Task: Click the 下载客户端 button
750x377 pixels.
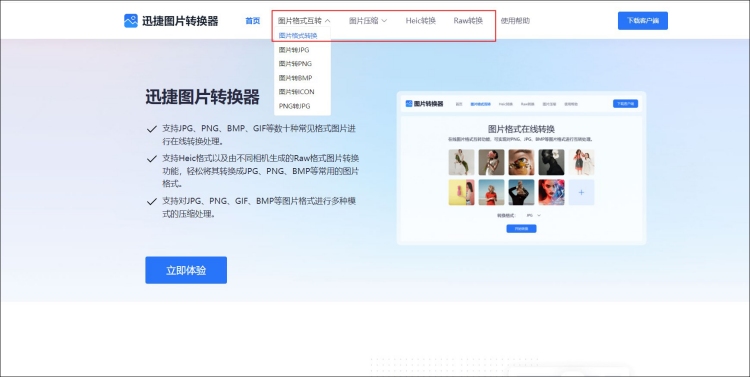Action: point(642,21)
